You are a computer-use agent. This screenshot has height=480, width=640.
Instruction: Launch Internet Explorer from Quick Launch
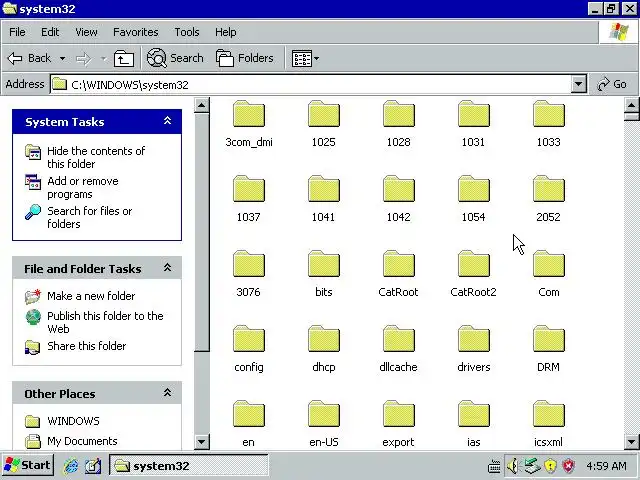(x=71, y=466)
